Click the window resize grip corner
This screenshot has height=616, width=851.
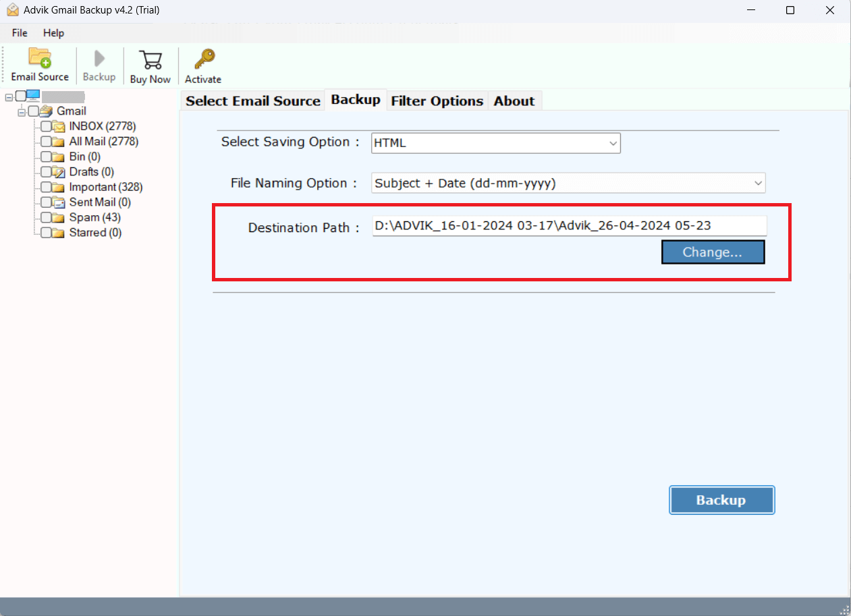click(x=845, y=609)
